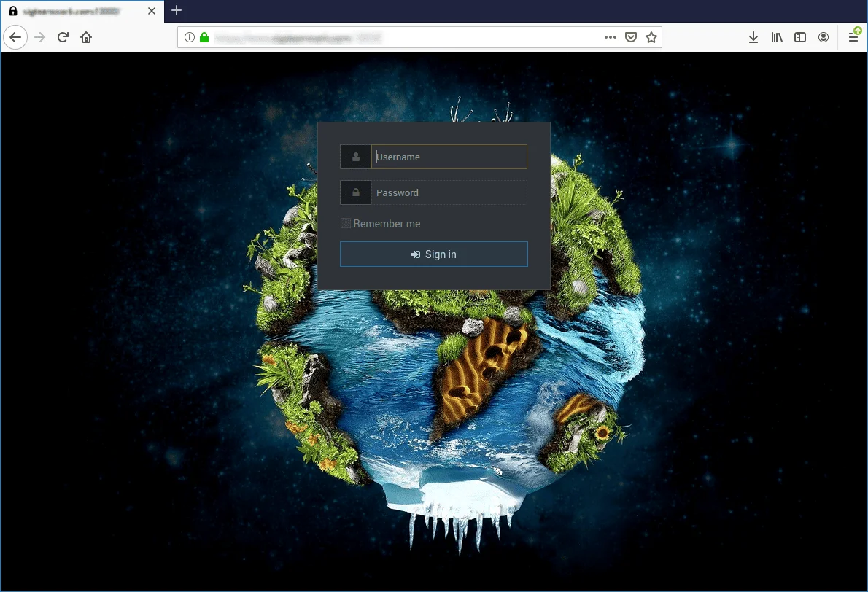
Task: Focus the Username input field
Action: coord(449,157)
